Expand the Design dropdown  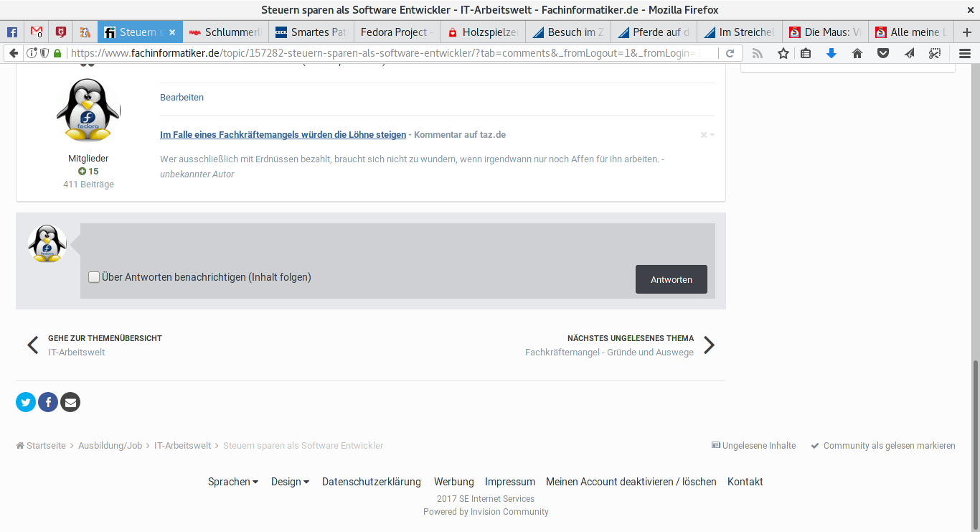point(290,482)
